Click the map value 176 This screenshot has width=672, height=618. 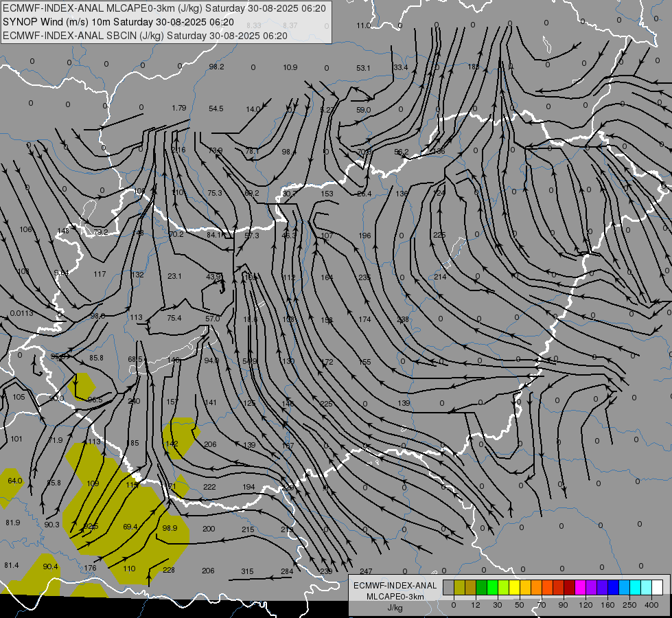pyautogui.click(x=90, y=568)
